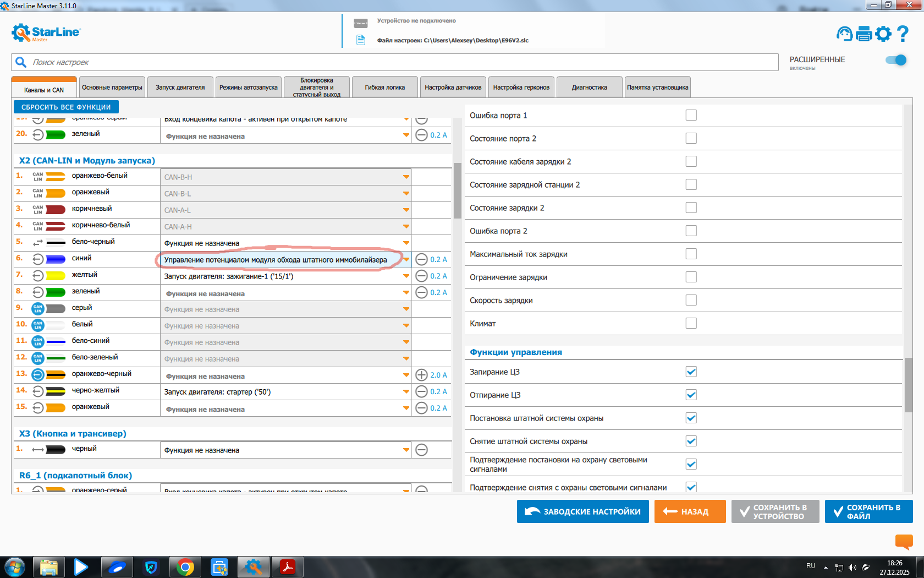924x578 pixels.
Task: Launch Google Chrome from the taskbar
Action: coord(185,567)
